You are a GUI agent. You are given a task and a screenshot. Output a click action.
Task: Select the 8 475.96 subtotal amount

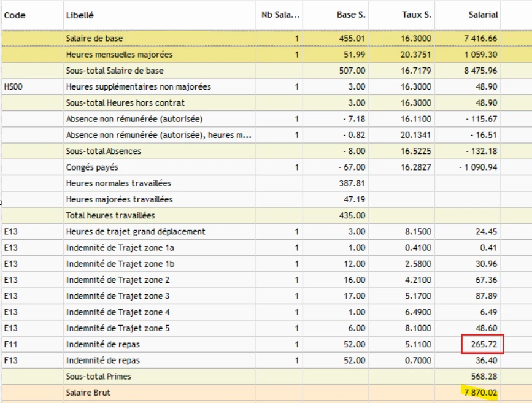pos(480,71)
